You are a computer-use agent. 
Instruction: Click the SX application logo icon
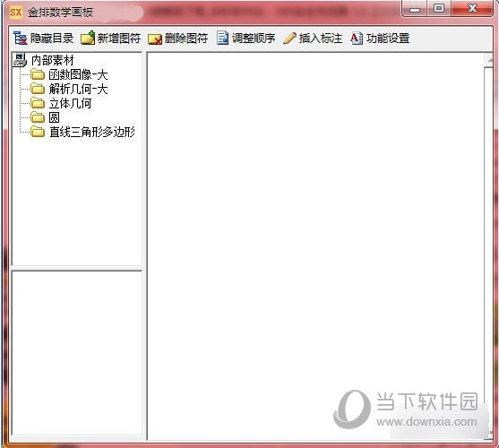15,13
